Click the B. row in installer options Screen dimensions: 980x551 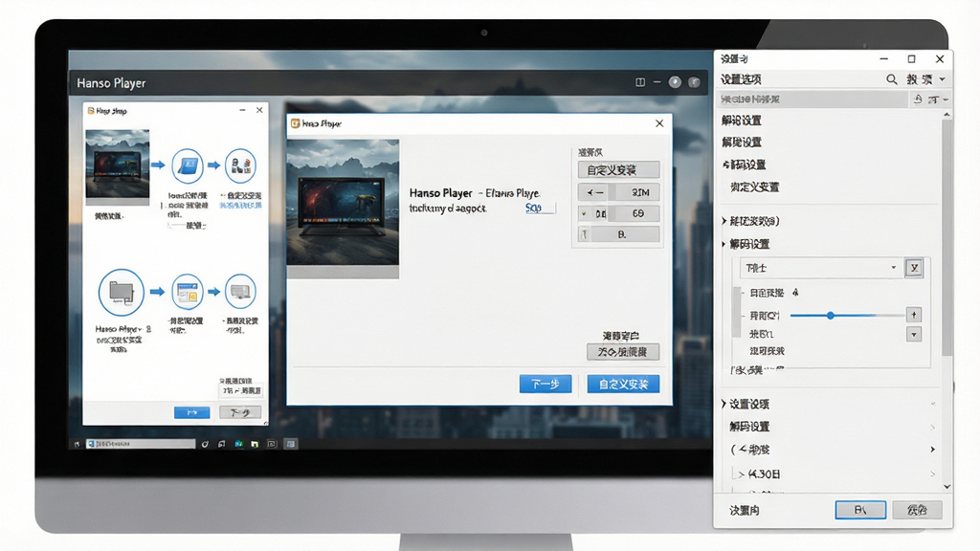618,234
